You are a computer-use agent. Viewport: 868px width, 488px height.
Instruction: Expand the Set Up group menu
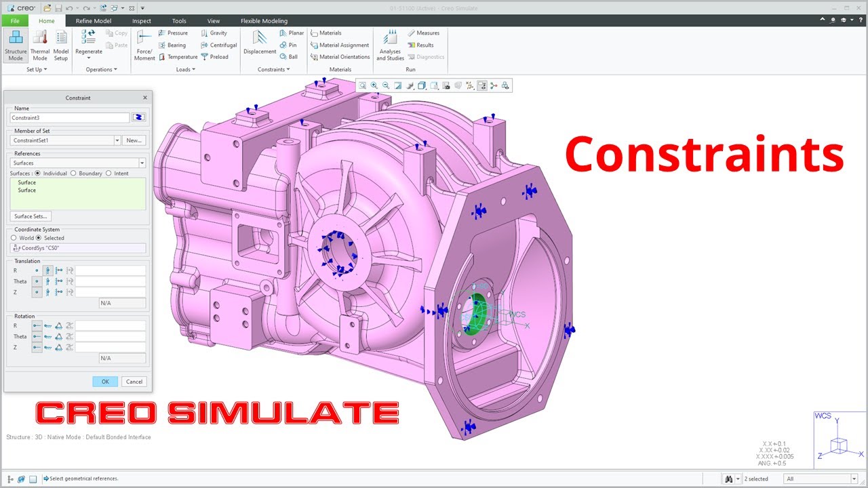[37, 69]
